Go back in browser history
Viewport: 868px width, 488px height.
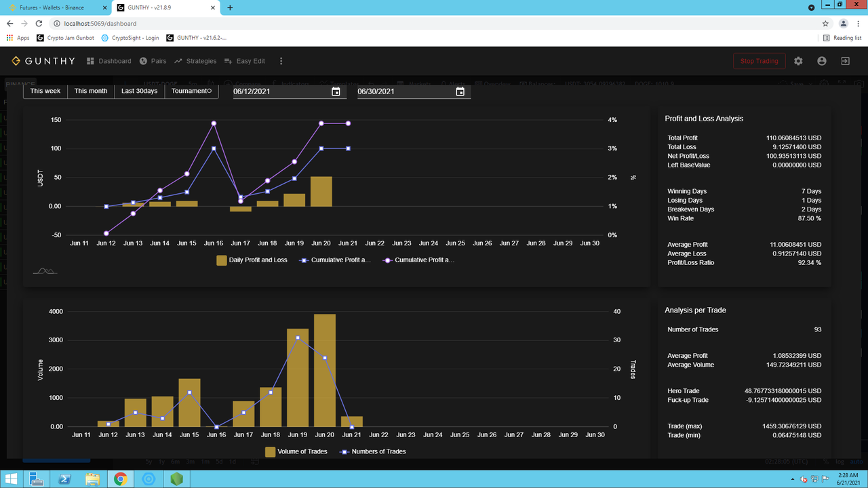coord(9,23)
